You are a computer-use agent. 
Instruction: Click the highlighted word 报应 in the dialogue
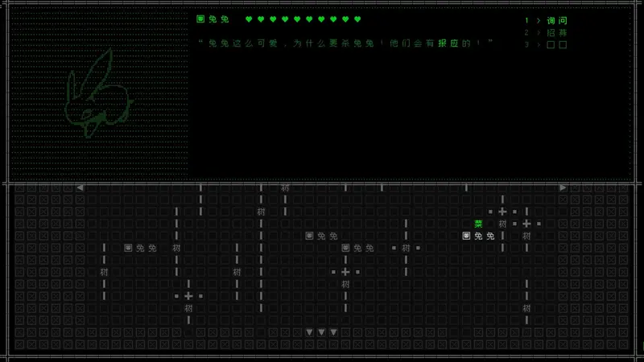(x=448, y=43)
